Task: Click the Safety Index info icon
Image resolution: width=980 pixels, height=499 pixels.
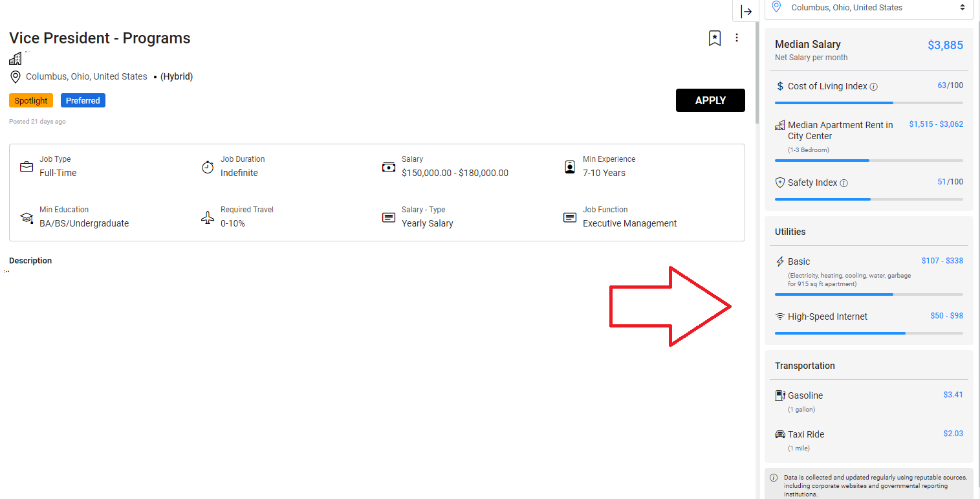Action: click(844, 183)
